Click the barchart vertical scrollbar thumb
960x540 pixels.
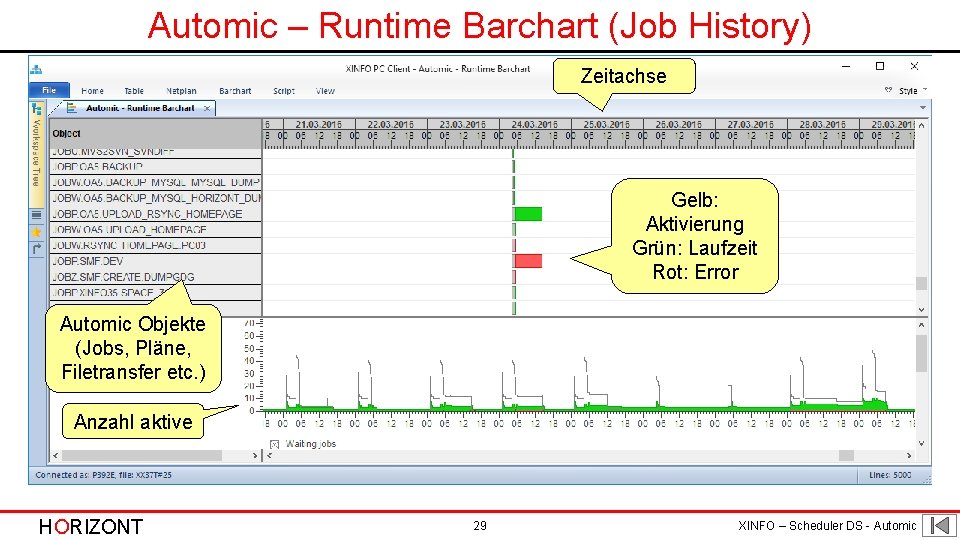(x=921, y=283)
